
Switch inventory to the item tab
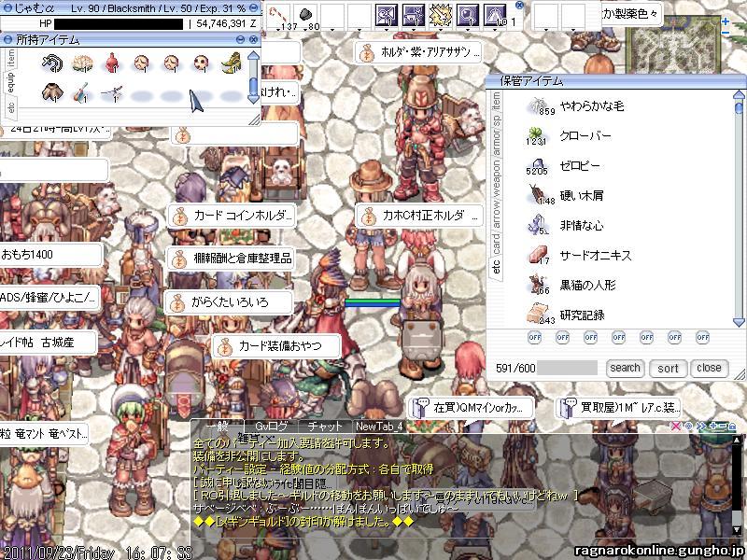[11, 58]
